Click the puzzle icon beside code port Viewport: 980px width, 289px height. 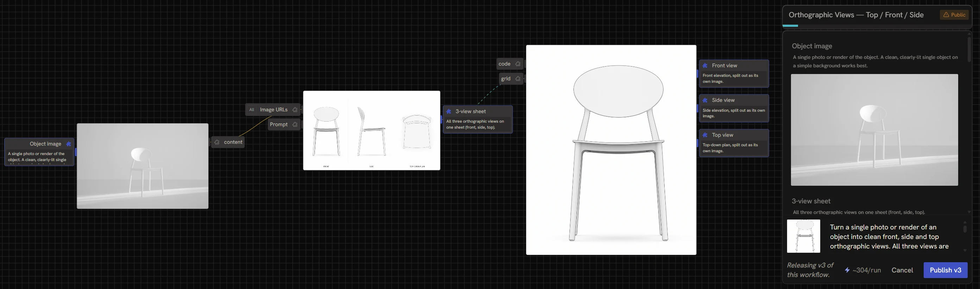pyautogui.click(x=518, y=64)
